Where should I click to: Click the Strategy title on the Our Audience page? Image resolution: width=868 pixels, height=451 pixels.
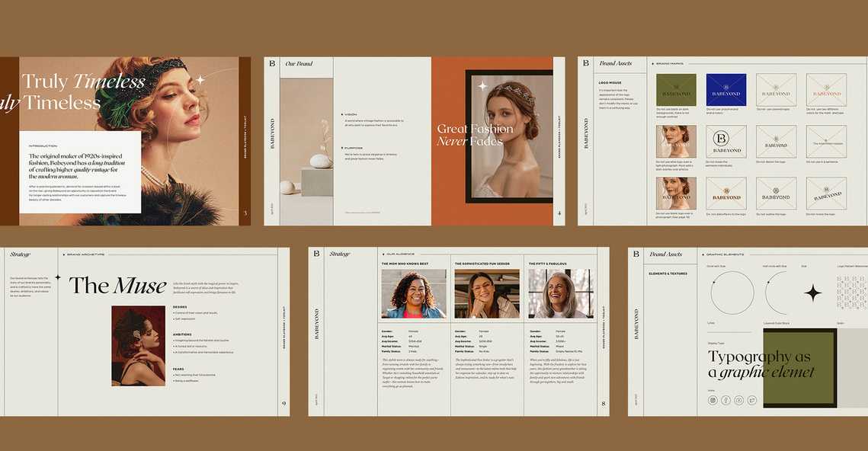(340, 254)
